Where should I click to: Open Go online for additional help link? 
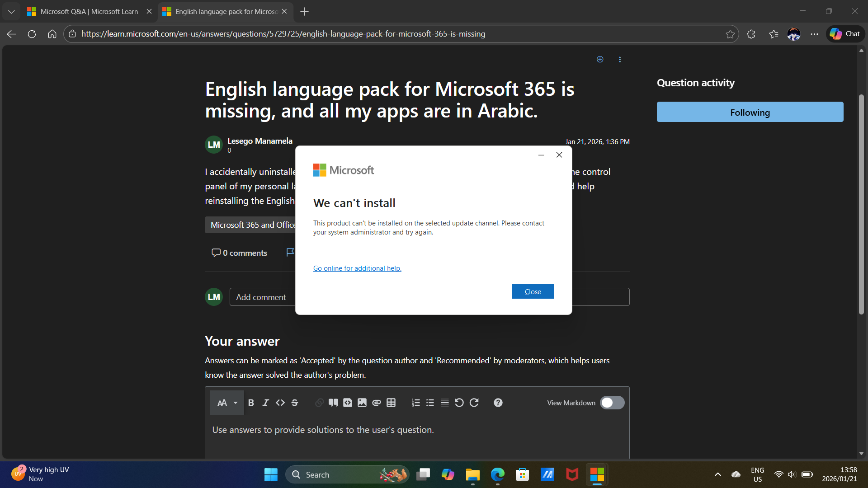pos(357,268)
